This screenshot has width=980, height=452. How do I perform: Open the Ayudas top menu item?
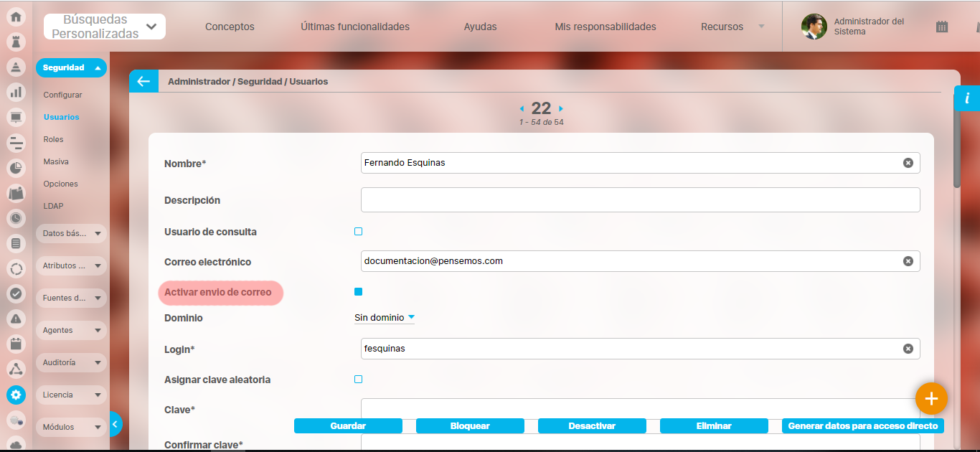point(480,27)
